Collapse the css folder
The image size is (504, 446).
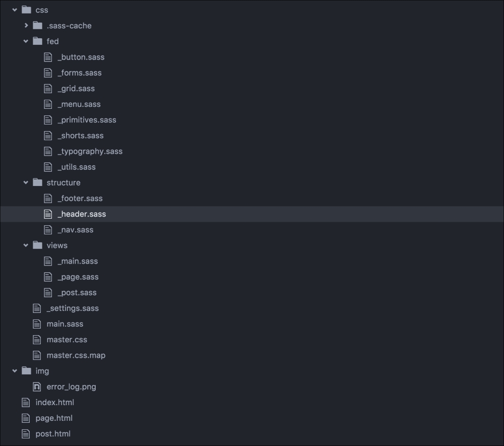[14, 10]
